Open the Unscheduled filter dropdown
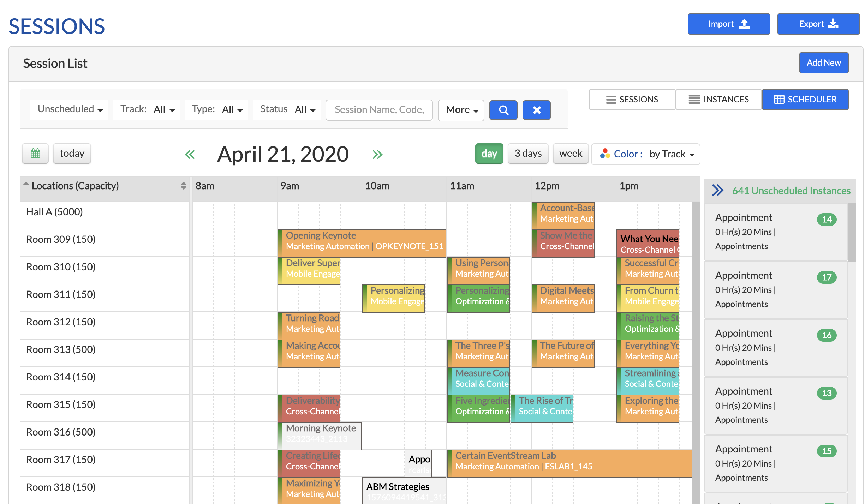 (x=70, y=109)
